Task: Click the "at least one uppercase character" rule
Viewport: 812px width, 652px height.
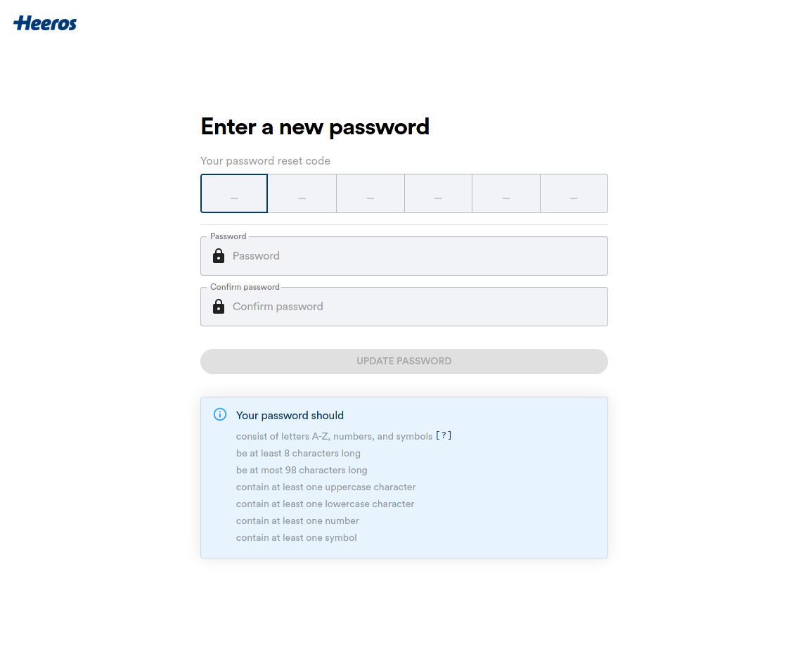Action: click(x=326, y=487)
